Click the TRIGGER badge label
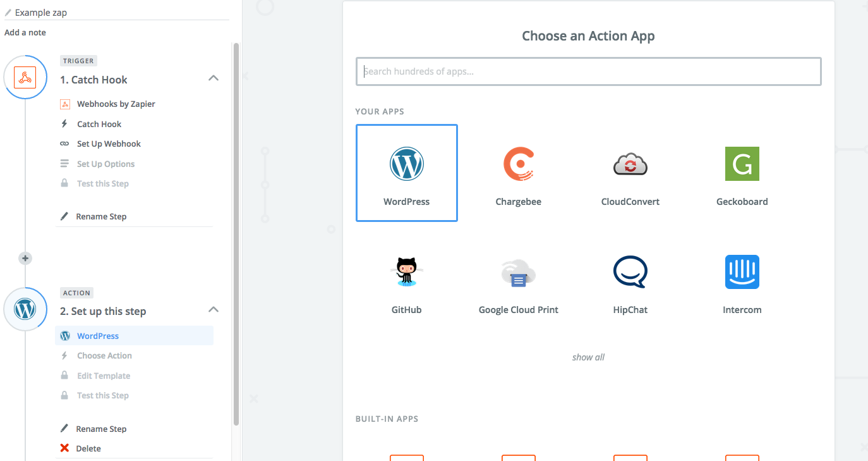 tap(78, 61)
